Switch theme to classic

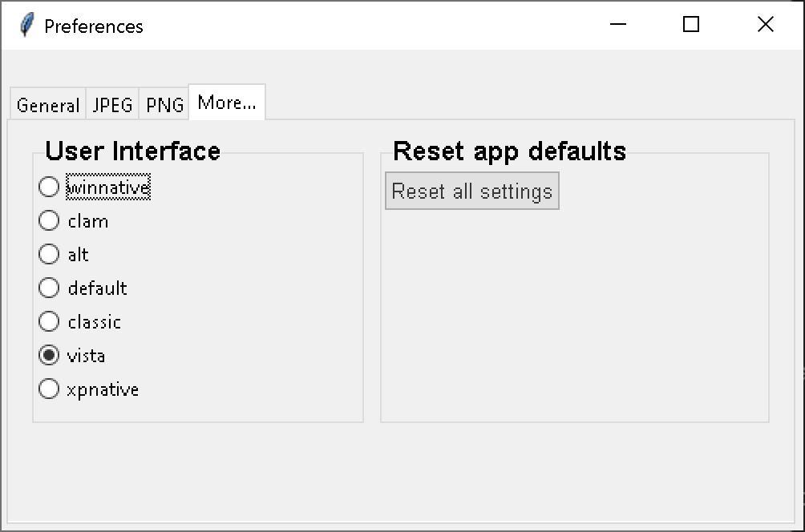click(49, 322)
